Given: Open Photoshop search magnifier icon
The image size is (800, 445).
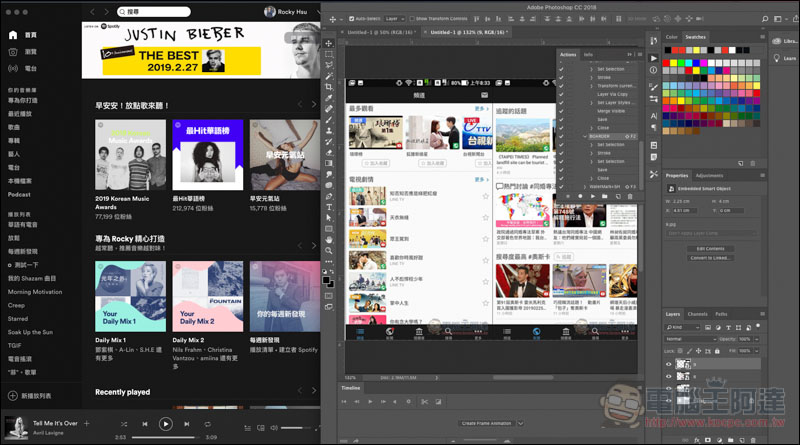Looking at the screenshot, I should point(764,19).
